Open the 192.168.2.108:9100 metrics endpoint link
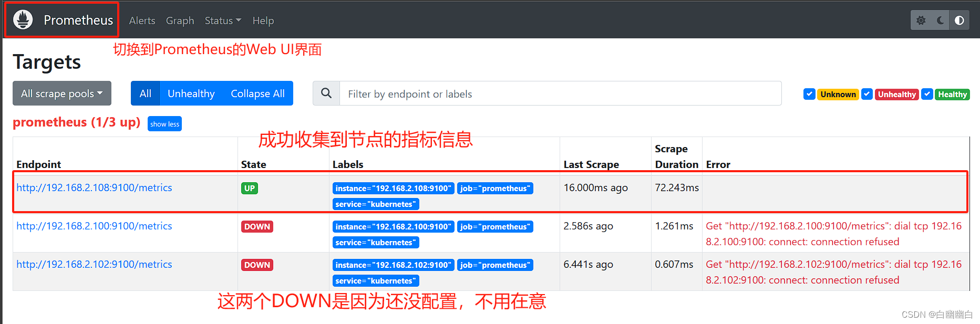Screen dimensions: 980x324 [94, 187]
